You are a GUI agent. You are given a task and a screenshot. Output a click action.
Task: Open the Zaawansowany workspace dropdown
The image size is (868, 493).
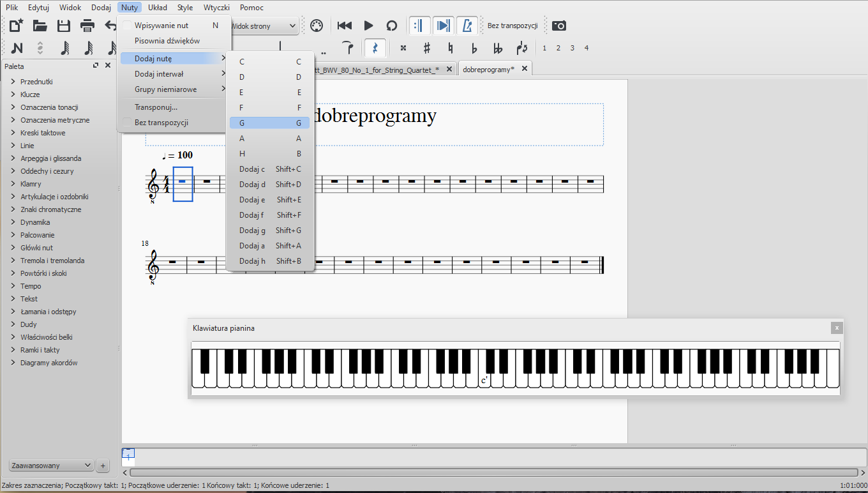pyautogui.click(x=52, y=466)
